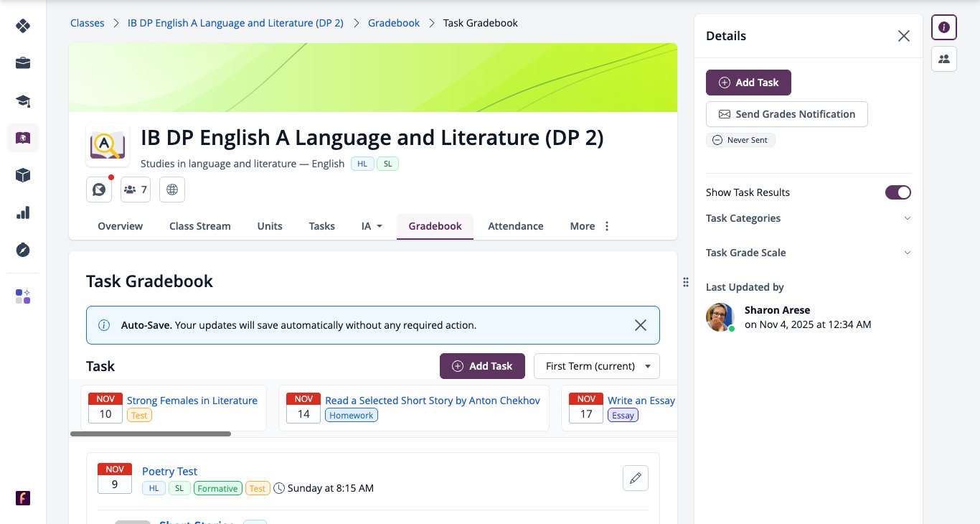Click the Essay tag on Nov 17 task
The image size is (980, 524).
623,415
